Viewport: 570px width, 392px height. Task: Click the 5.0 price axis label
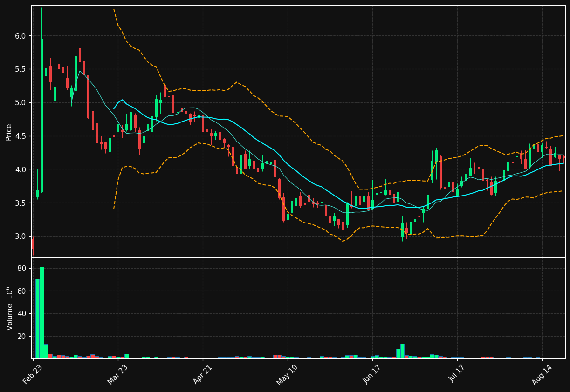[21, 103]
